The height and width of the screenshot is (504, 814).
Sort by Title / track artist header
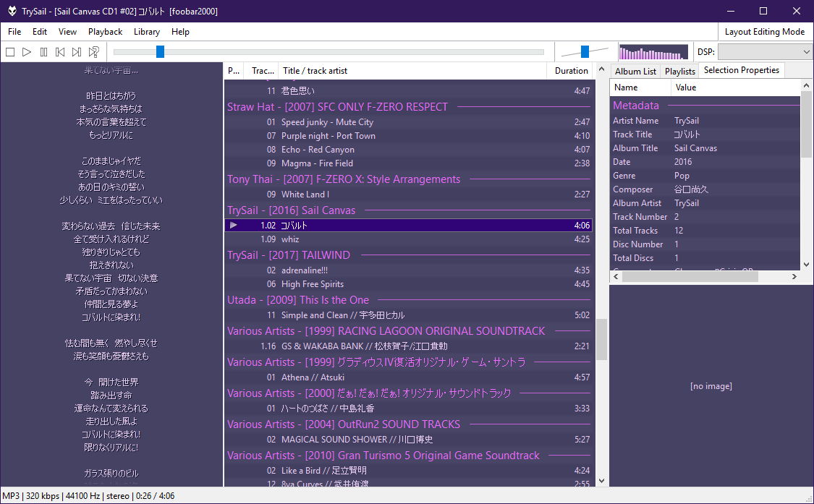pos(412,71)
